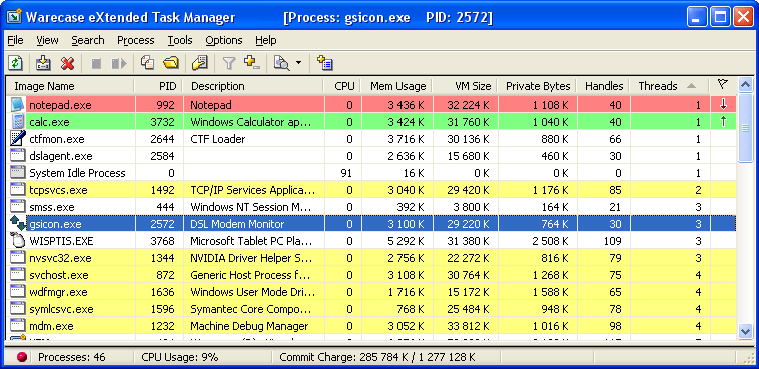Click the calc.exe calculator icon
The image size is (759, 369).
click(x=17, y=122)
